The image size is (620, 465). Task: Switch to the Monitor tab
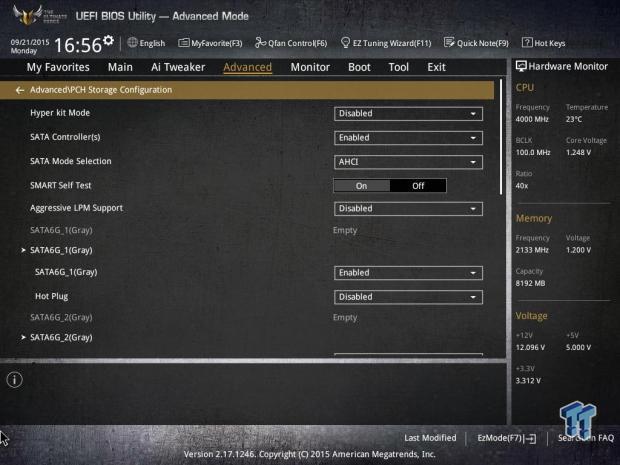pyautogui.click(x=310, y=67)
